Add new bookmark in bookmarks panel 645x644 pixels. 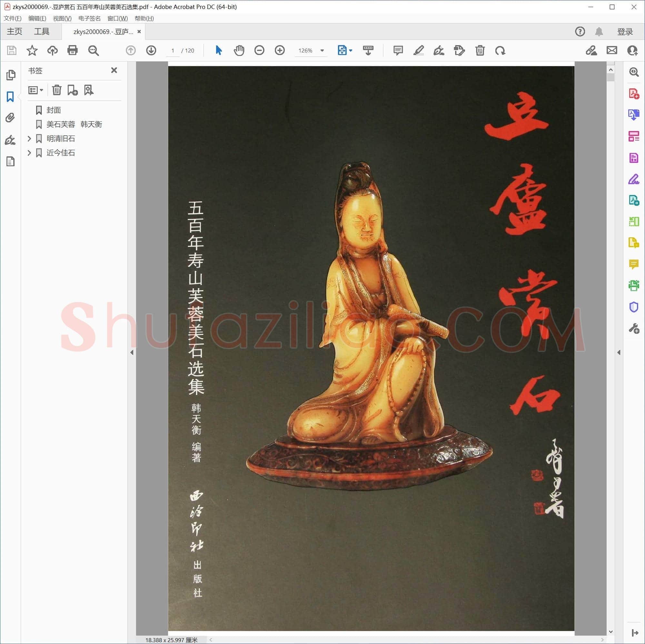pyautogui.click(x=73, y=90)
